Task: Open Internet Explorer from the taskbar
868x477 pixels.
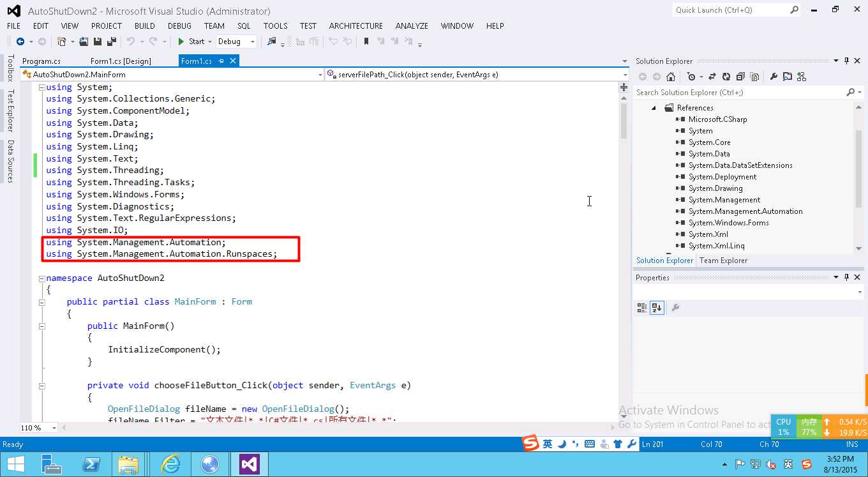Action: tap(170, 464)
